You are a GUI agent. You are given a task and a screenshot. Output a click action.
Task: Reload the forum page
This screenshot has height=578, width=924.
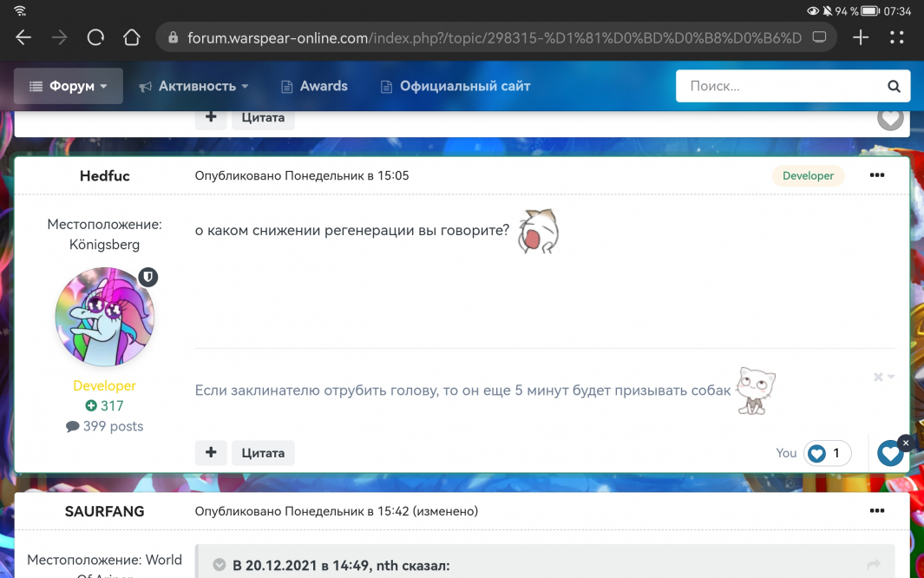click(x=95, y=37)
